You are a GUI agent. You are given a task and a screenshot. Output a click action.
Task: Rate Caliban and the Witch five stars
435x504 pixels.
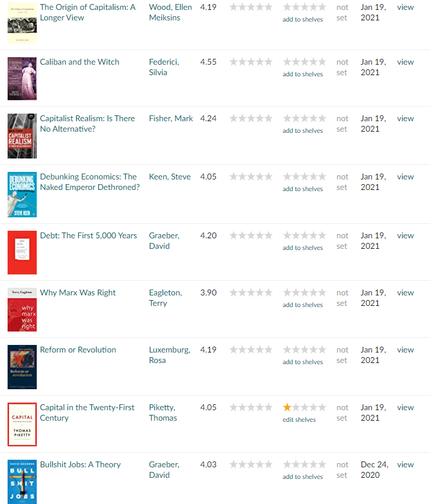[322, 62]
